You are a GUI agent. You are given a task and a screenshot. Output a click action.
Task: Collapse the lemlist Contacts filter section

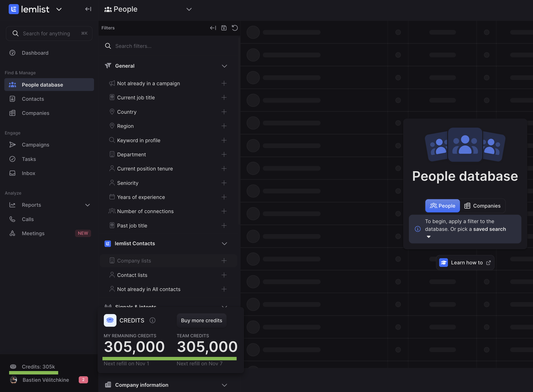click(x=224, y=244)
